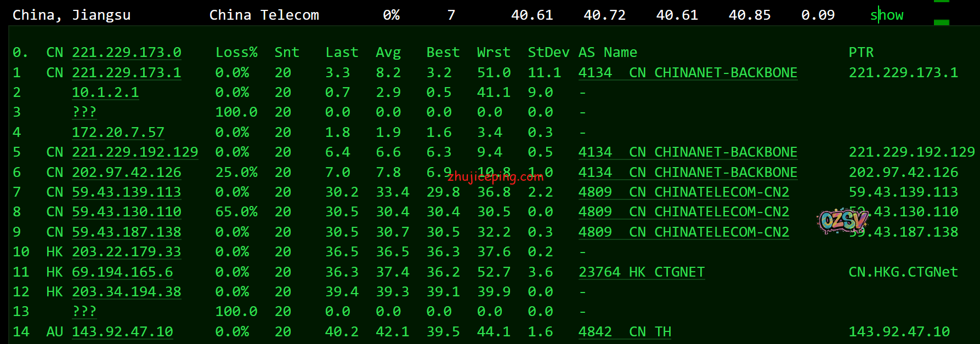This screenshot has width=980, height=344.
Task: Click the ??? link at hop 3
Action: [84, 112]
